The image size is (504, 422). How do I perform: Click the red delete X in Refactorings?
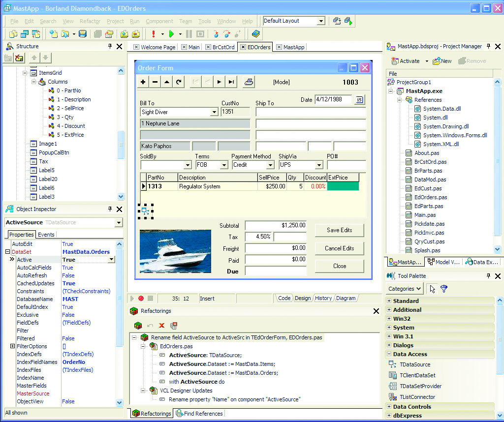click(161, 326)
